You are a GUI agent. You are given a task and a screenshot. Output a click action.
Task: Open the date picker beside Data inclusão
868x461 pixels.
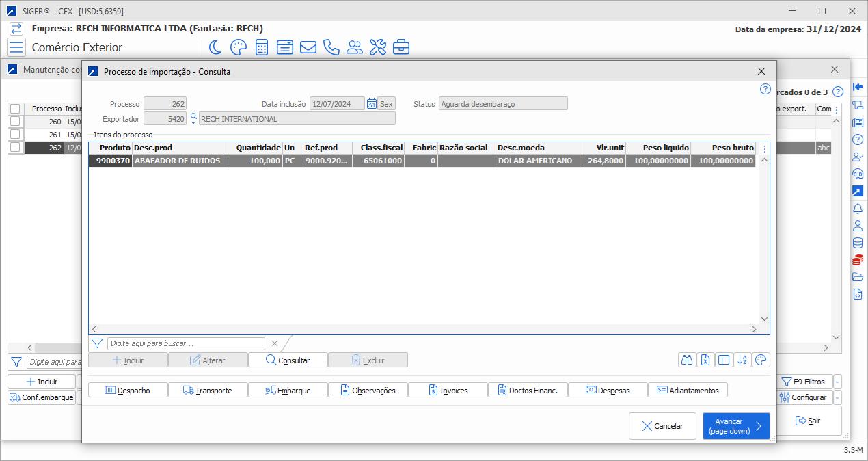(x=371, y=104)
